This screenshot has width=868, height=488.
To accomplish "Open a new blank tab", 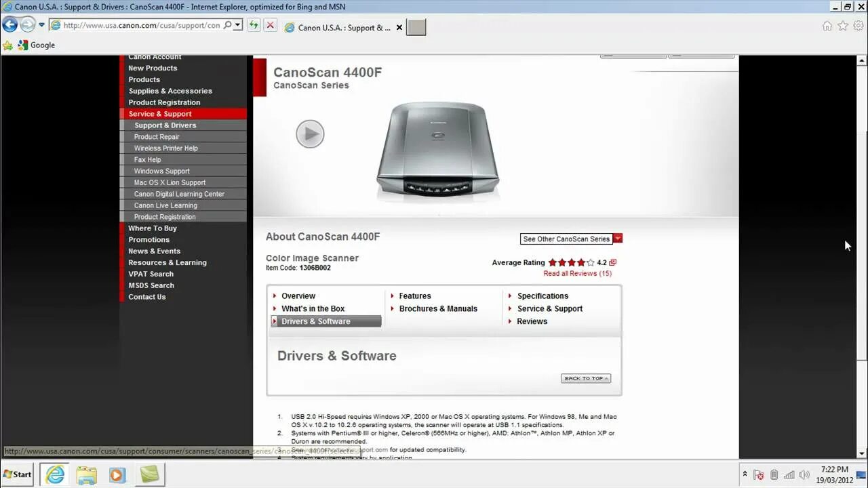I will click(416, 27).
